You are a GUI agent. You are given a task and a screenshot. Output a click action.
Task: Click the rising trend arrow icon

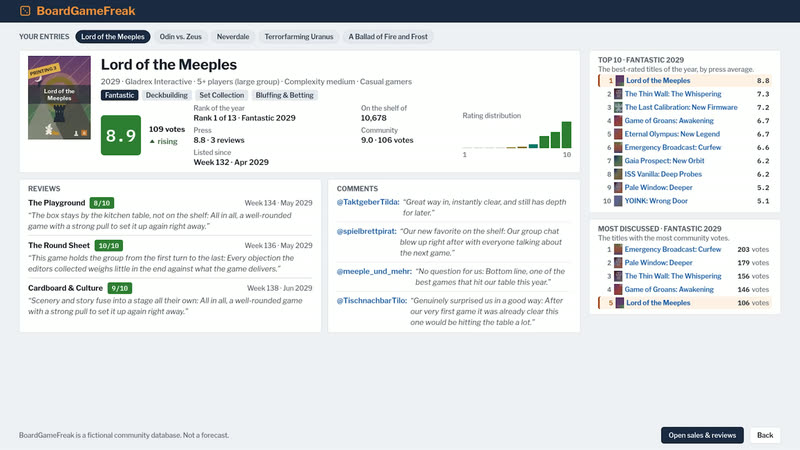(x=152, y=141)
